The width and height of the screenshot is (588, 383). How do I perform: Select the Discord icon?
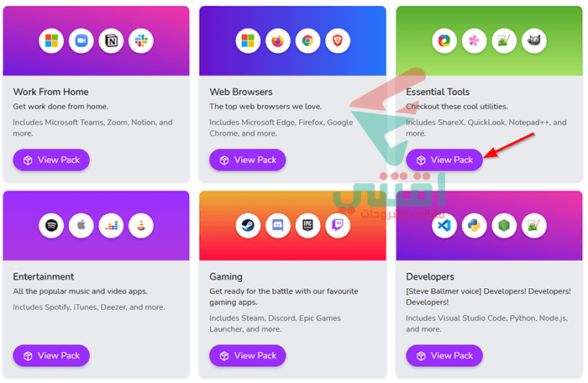pyautogui.click(x=278, y=225)
